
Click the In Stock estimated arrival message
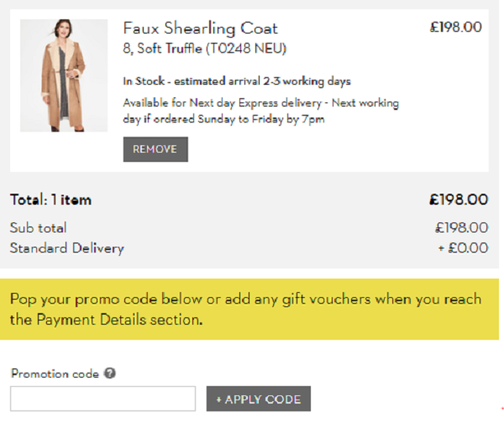pos(237,81)
